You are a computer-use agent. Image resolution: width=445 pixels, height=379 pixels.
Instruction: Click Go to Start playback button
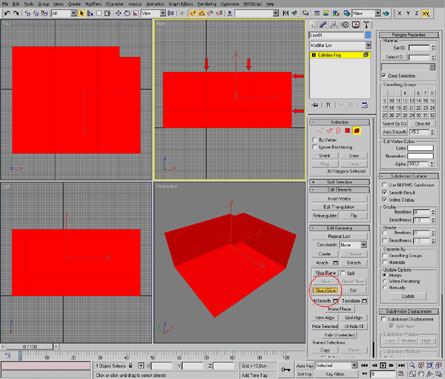[364, 366]
